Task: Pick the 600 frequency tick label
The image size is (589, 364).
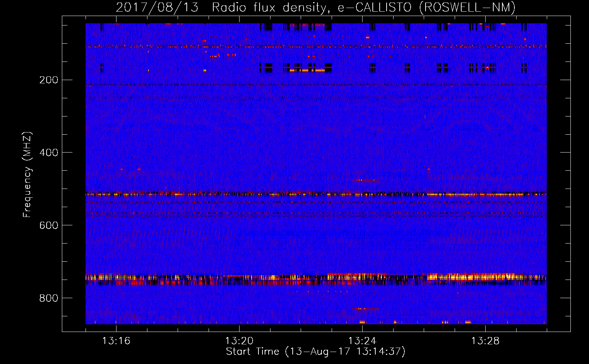Action: click(x=49, y=225)
